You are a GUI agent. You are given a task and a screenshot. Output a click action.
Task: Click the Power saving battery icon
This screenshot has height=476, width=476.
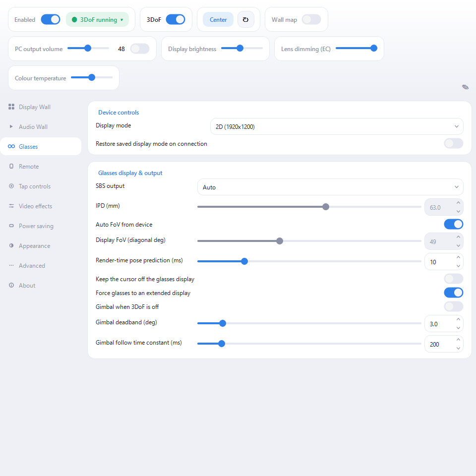pos(11,226)
